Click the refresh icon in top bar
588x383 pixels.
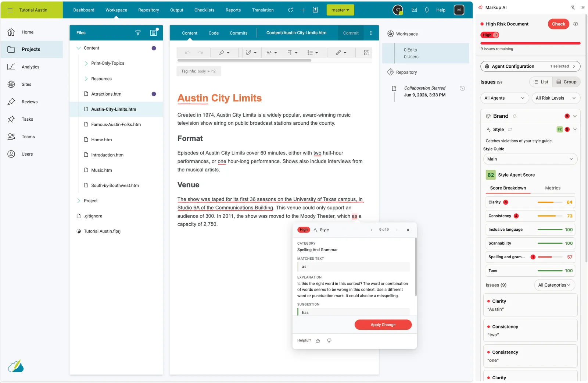(290, 10)
